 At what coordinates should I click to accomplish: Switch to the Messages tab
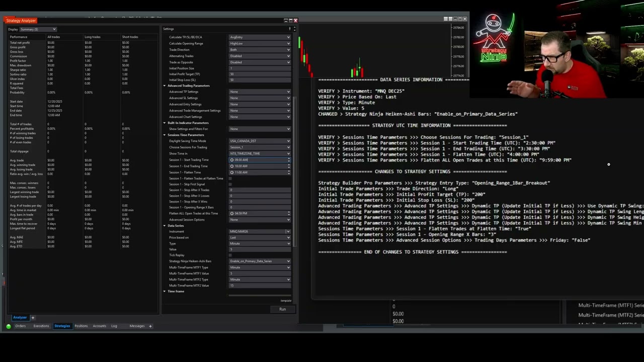(137, 326)
